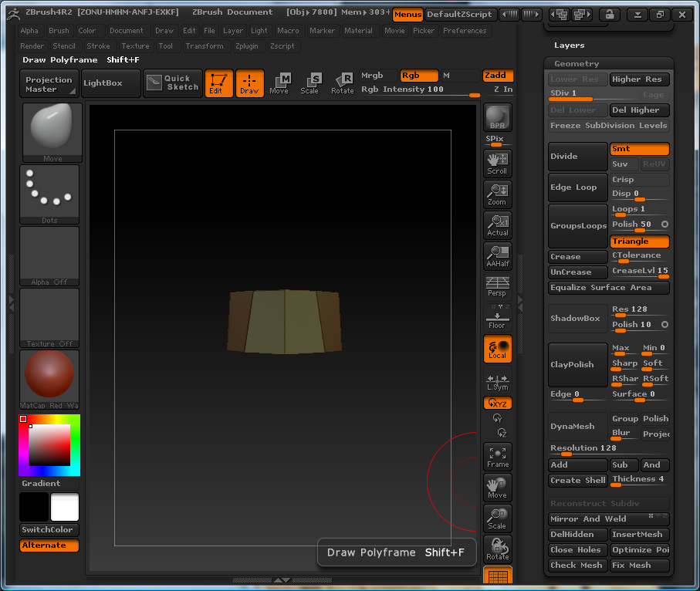Viewport: 700px width, 591px height.
Task: Open the Quick Sketch tool
Action: [173, 83]
